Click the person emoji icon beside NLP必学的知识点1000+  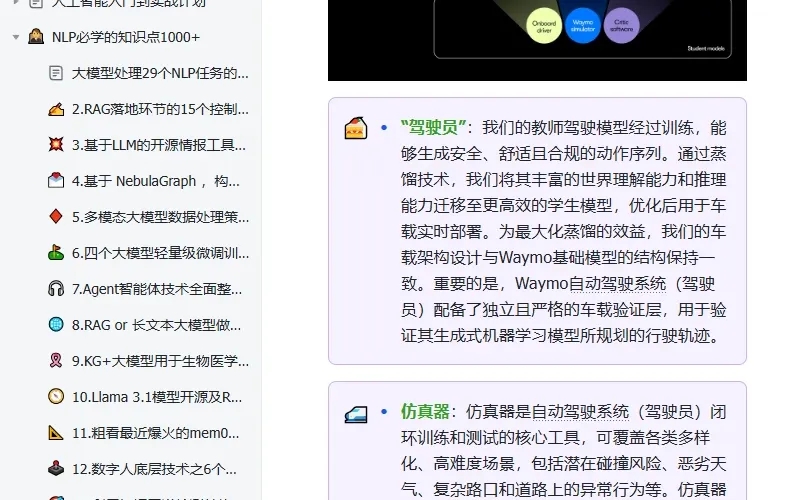(x=36, y=37)
